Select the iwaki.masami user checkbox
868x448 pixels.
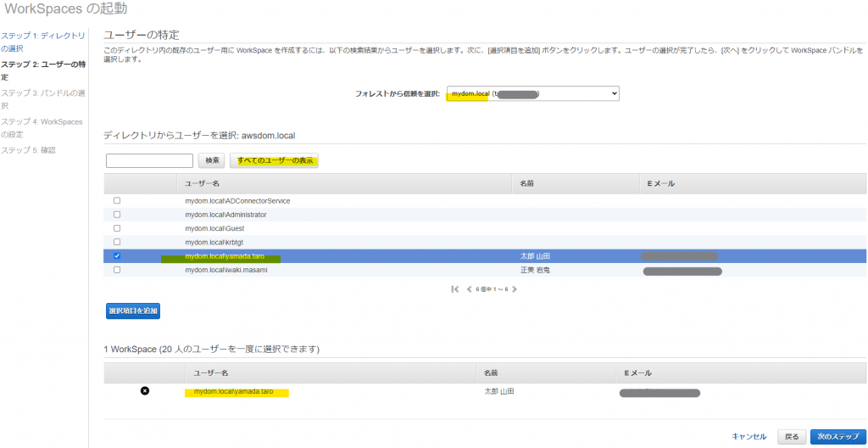117,270
